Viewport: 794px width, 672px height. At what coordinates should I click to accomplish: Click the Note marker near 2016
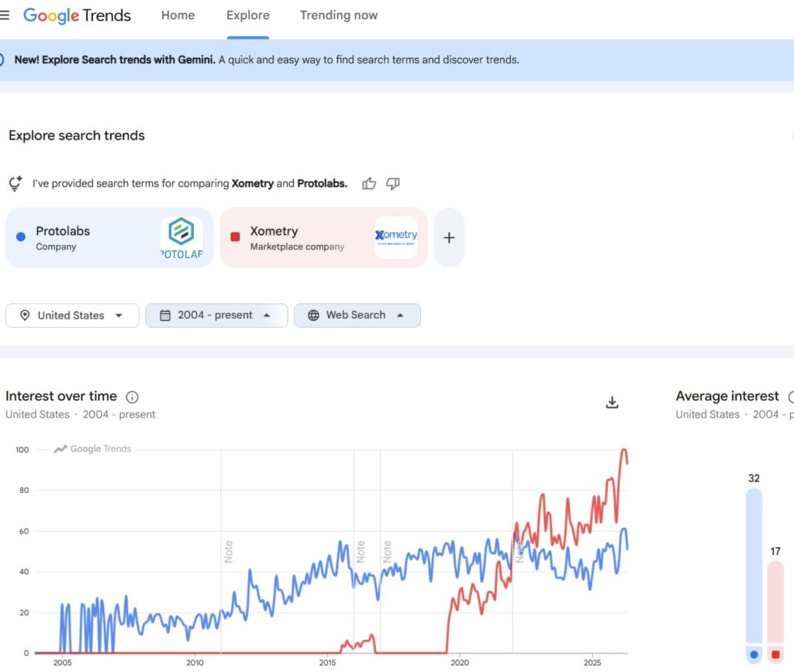click(x=361, y=552)
